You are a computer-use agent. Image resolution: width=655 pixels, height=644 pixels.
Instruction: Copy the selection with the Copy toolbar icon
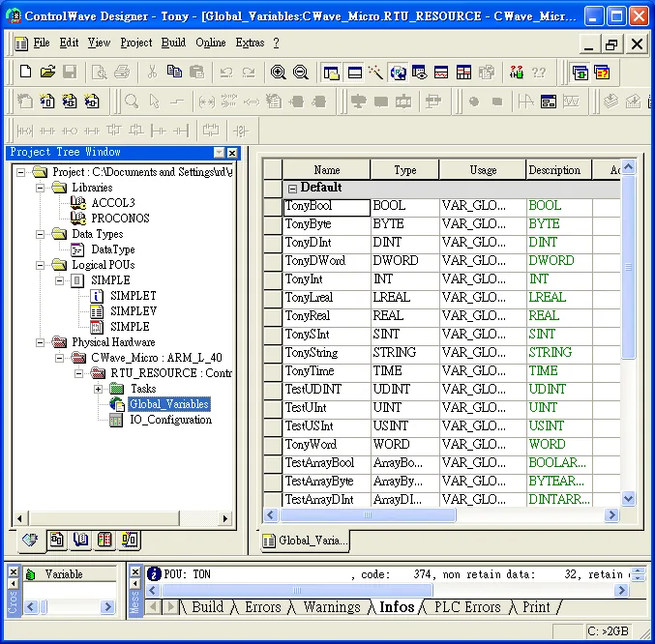click(174, 72)
